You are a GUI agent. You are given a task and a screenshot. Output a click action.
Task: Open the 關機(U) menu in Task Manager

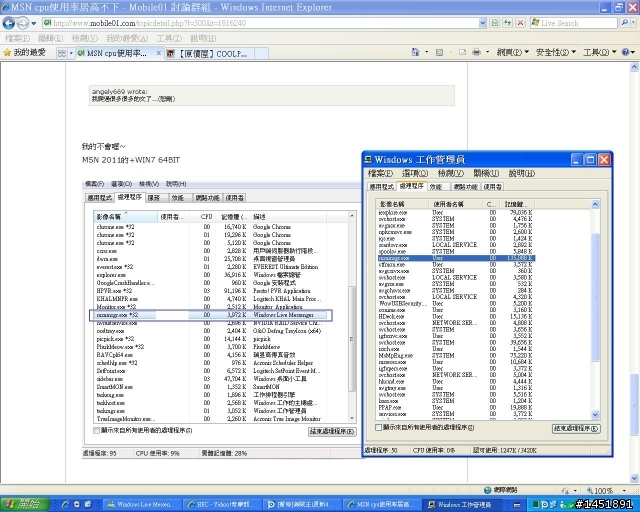point(486,173)
